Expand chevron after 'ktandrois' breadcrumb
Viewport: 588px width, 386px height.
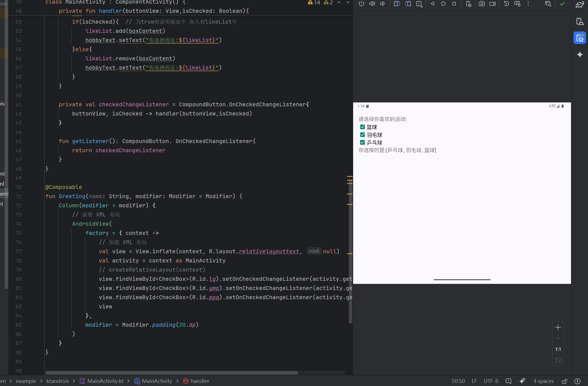pos(74,381)
